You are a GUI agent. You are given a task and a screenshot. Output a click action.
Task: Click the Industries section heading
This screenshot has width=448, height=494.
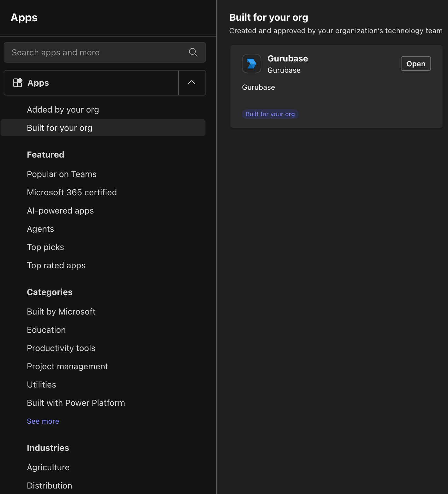48,448
